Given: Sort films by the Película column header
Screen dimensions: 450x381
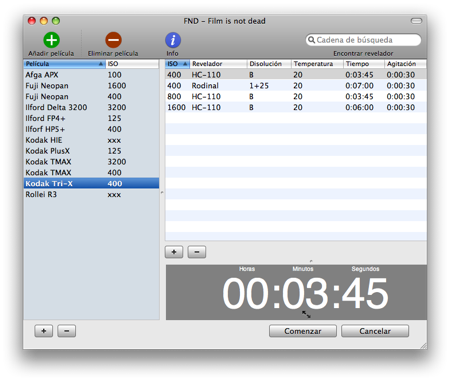Looking at the screenshot, I should coord(65,64).
